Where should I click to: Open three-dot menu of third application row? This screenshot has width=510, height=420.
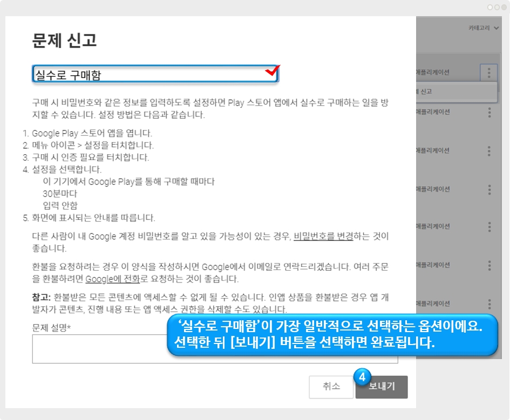click(489, 150)
